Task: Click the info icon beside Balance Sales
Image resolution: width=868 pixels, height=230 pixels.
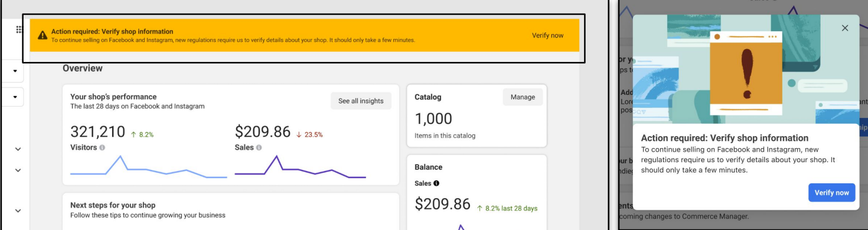Action: tap(436, 183)
